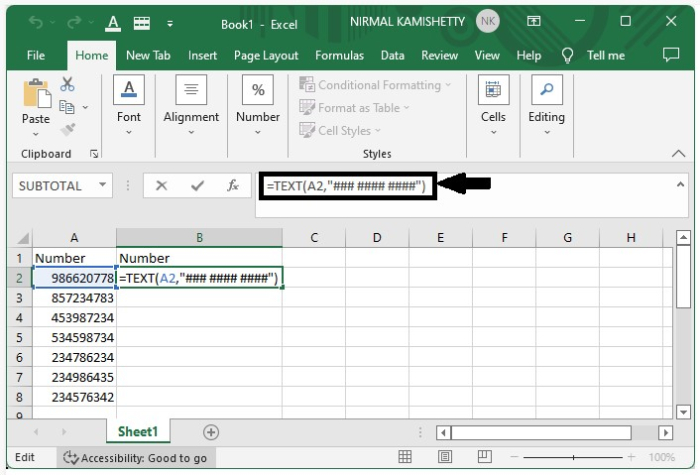Select column C header
The image size is (700, 475).
click(314, 238)
